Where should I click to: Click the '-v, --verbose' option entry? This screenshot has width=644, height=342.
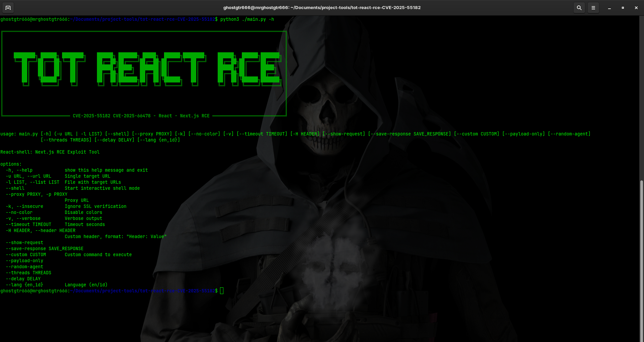point(23,219)
